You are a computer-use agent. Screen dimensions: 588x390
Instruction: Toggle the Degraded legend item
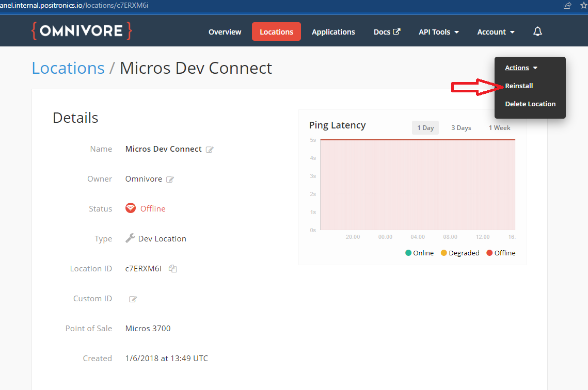coord(459,253)
